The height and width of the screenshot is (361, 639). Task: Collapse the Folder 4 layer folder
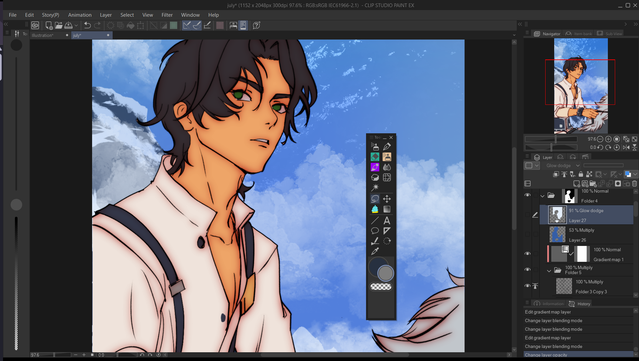[x=542, y=196]
